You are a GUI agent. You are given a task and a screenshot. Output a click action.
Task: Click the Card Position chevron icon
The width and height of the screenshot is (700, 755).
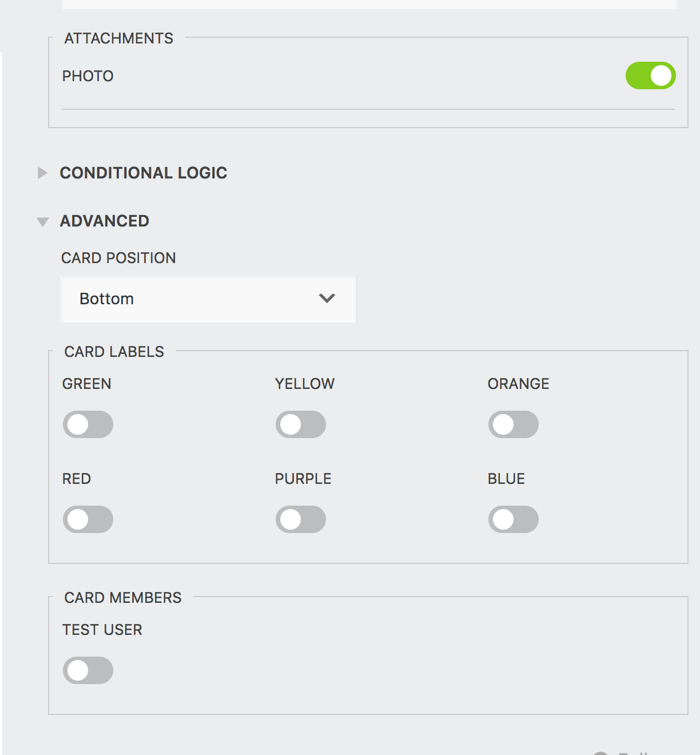pyautogui.click(x=326, y=299)
